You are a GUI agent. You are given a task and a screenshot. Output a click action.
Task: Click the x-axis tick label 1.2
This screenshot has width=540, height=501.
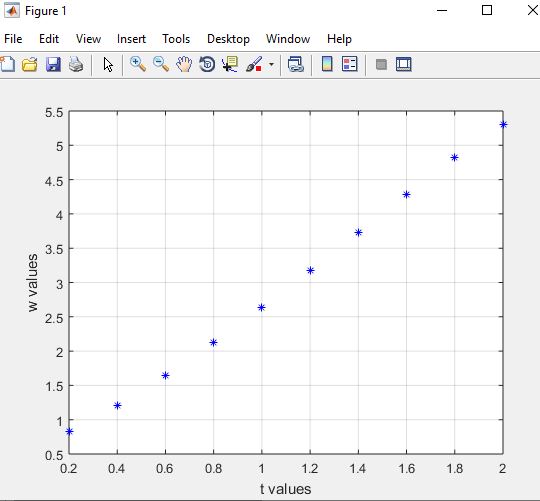pyautogui.click(x=310, y=469)
